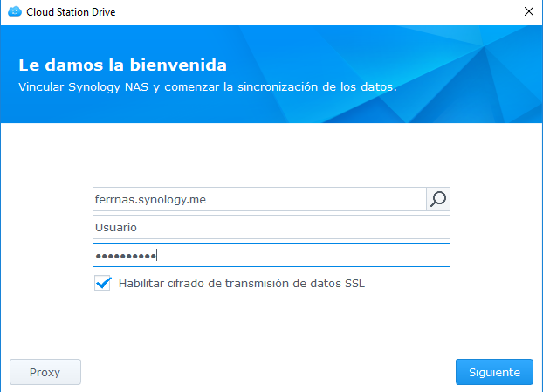Screen dimensions: 543x392
Task: Focus the ferrnas.synology.me address field
Action: 259,199
